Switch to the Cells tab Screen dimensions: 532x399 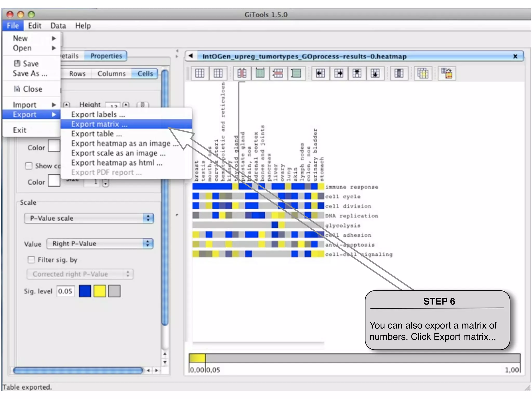pyautogui.click(x=145, y=74)
